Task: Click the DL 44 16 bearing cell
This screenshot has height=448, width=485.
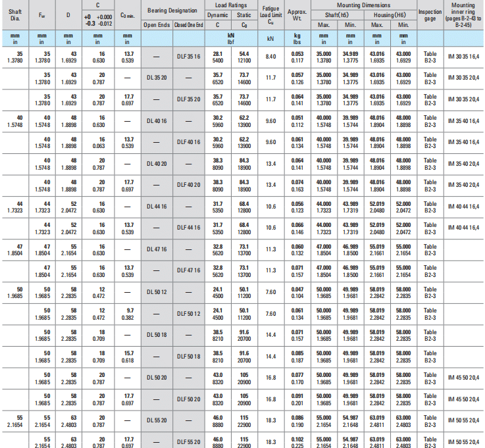Action: point(157,205)
